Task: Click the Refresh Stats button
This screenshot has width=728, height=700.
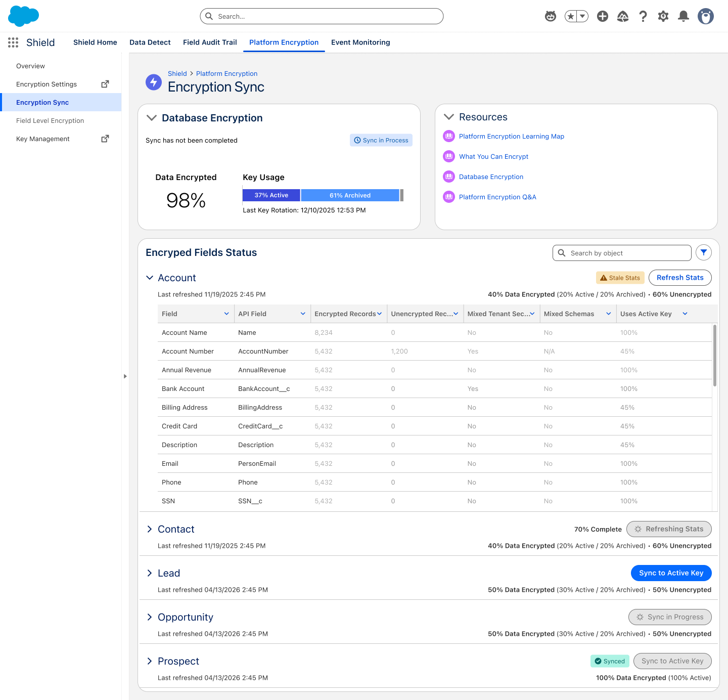Action: (680, 278)
